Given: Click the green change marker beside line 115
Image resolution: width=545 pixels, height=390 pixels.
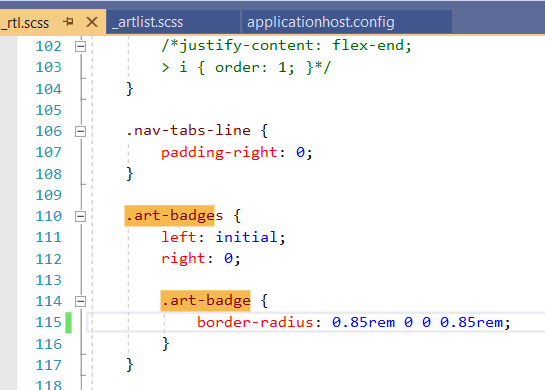Looking at the screenshot, I should pyautogui.click(x=68, y=323).
